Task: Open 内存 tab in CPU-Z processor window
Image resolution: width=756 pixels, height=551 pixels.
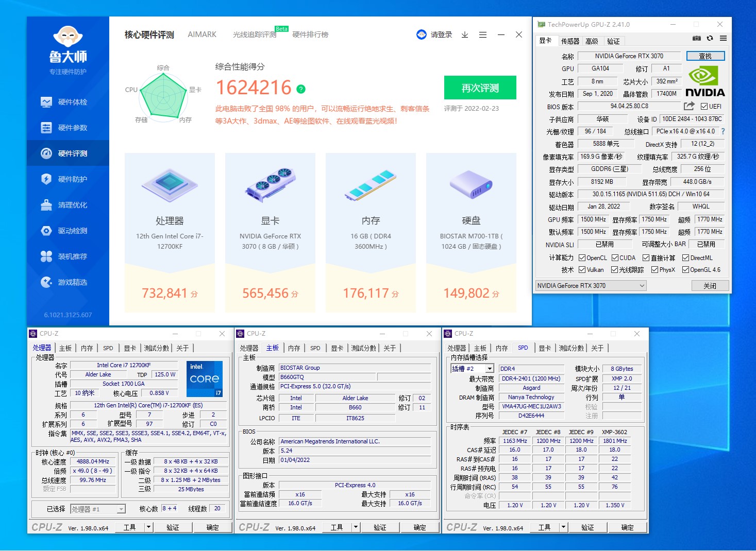Action: (87, 348)
